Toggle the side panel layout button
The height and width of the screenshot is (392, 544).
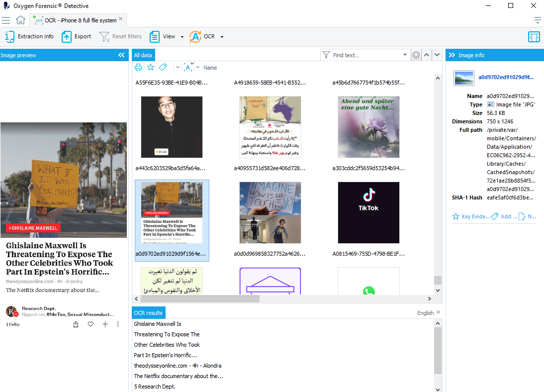[534, 37]
